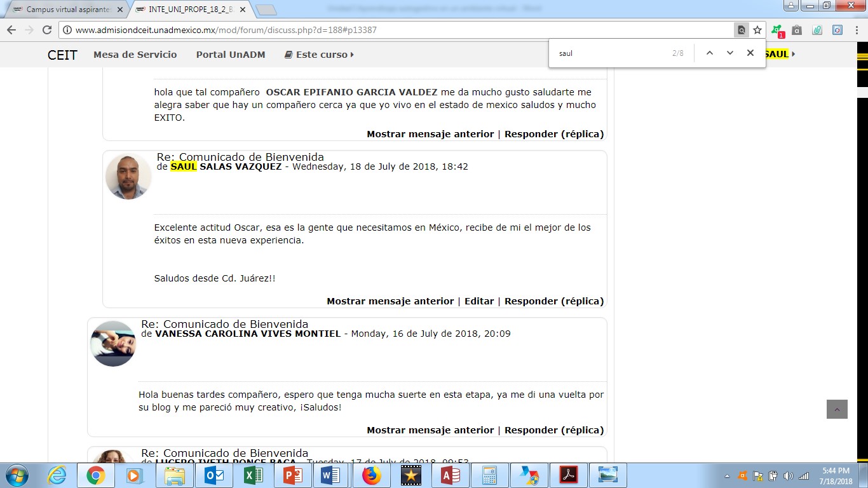
Task: Open the Mesa de Servicio menu
Action: [135, 55]
